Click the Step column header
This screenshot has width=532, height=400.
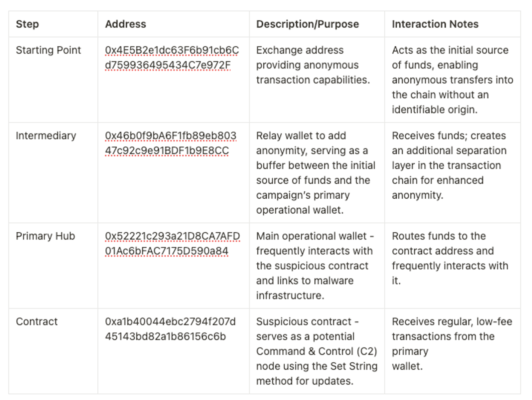tap(27, 24)
